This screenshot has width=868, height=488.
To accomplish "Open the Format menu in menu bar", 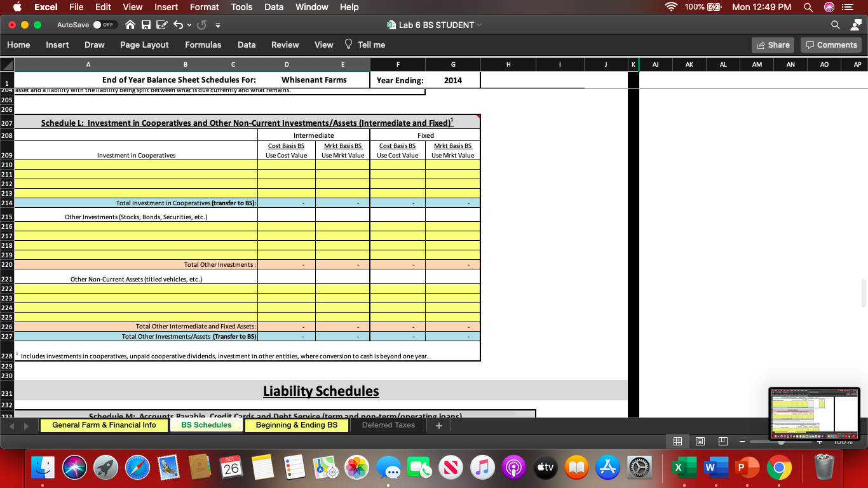I will [x=205, y=7].
